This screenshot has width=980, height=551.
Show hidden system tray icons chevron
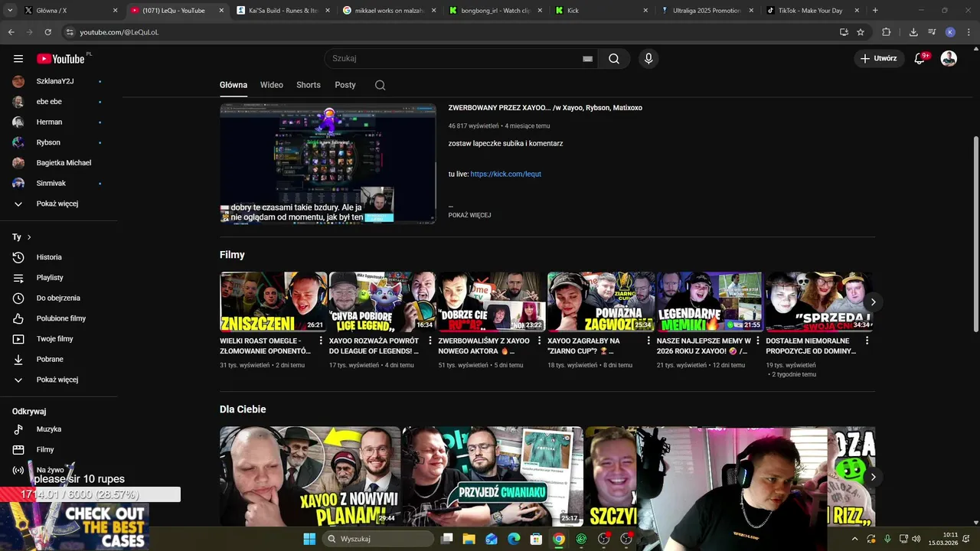coord(856,539)
